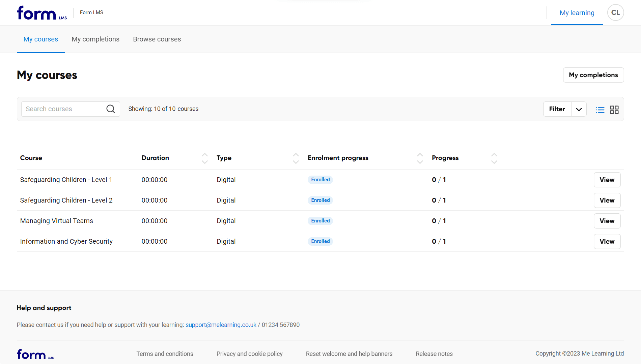Open Privacy and cookie policy link

point(249,354)
